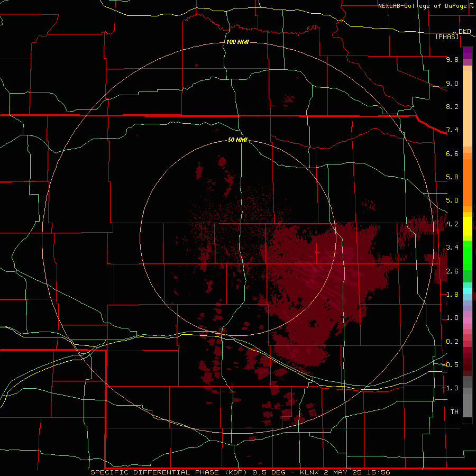Select the 3.4 value on color scale
Viewport: 476px width, 476px height.
452,248
